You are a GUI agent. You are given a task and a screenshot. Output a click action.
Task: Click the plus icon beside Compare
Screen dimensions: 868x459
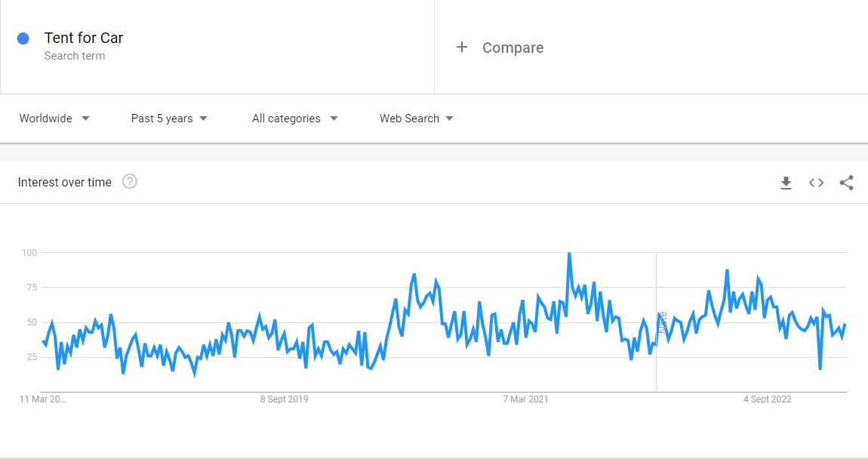[462, 48]
